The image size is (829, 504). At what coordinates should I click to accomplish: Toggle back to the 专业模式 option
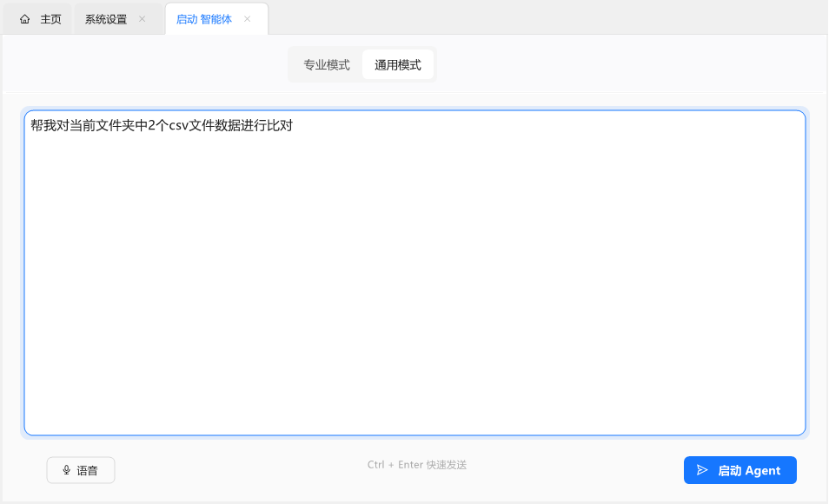click(x=326, y=63)
